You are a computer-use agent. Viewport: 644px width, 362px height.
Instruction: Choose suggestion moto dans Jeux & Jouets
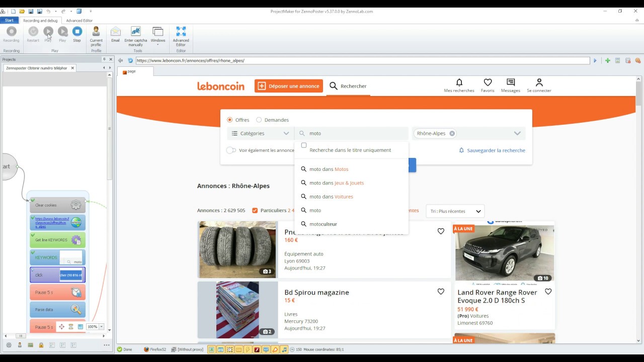(351, 183)
